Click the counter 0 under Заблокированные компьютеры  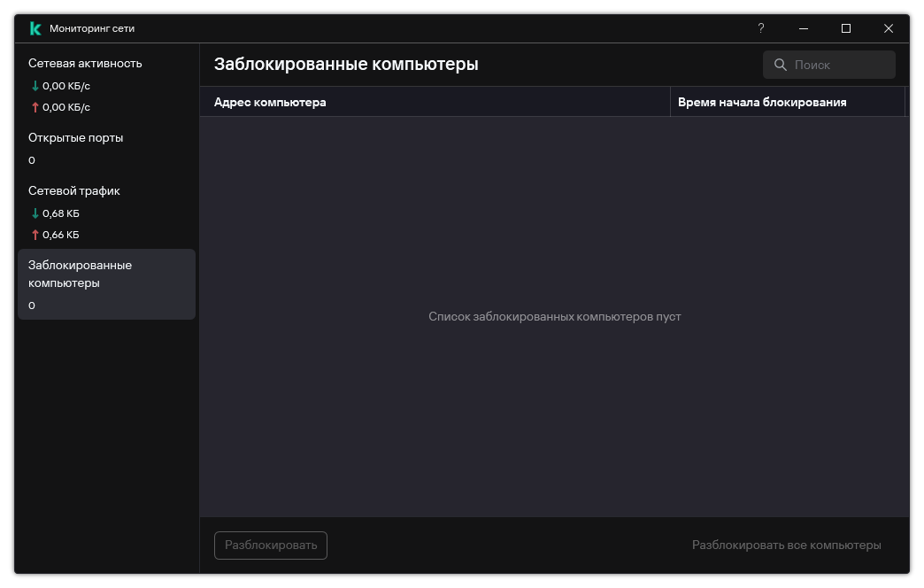coord(32,305)
